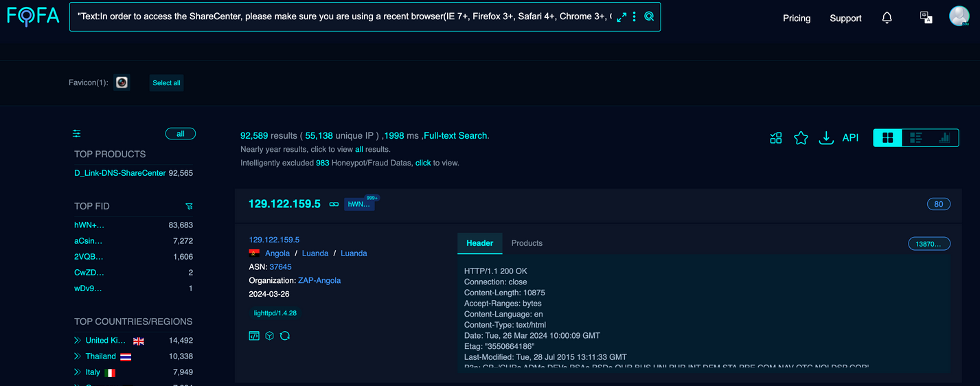Expand the United Kingdom country entry
The height and width of the screenshot is (386, 980).
[x=78, y=341]
